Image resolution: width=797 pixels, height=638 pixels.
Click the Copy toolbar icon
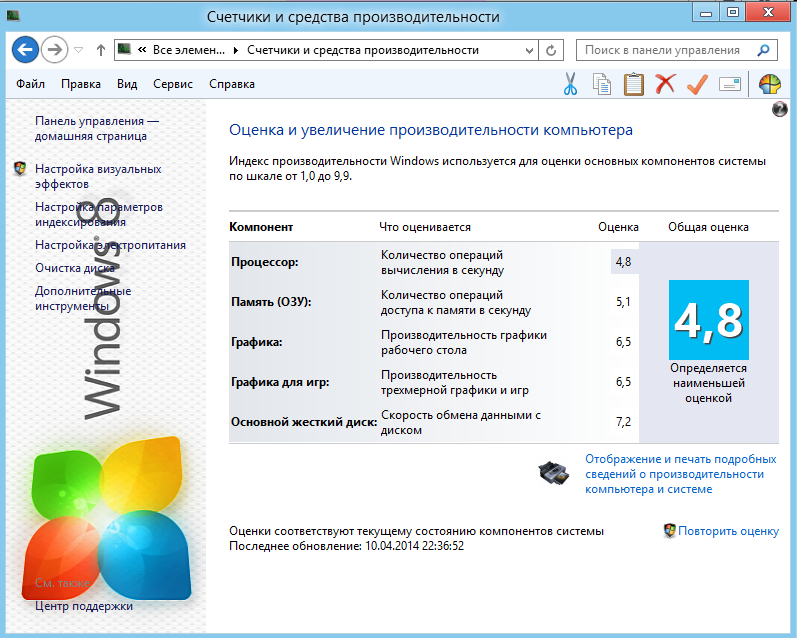coord(602,84)
